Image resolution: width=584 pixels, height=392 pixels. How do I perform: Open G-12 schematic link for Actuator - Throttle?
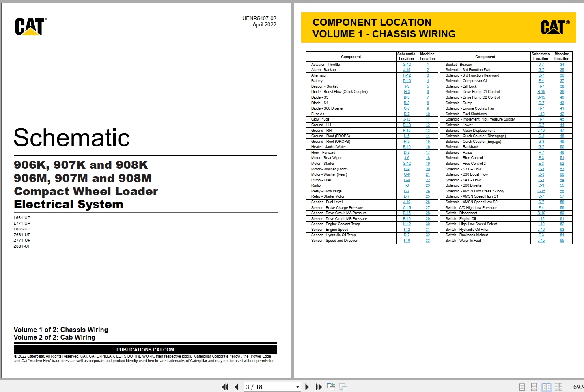(x=407, y=65)
